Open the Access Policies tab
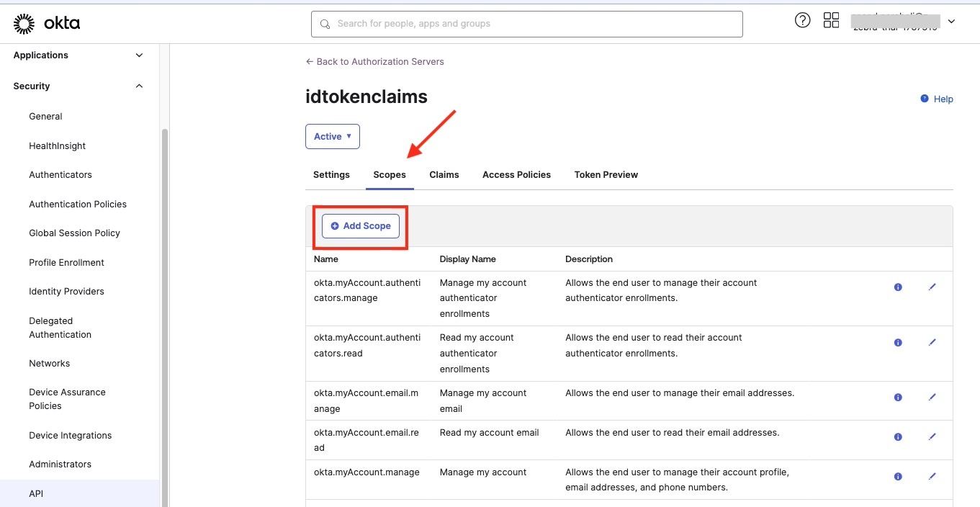This screenshot has width=980, height=507. tap(516, 174)
